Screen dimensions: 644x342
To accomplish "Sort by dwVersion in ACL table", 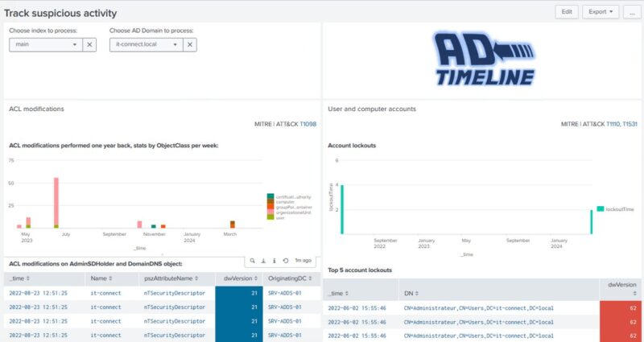I will 240,278.
